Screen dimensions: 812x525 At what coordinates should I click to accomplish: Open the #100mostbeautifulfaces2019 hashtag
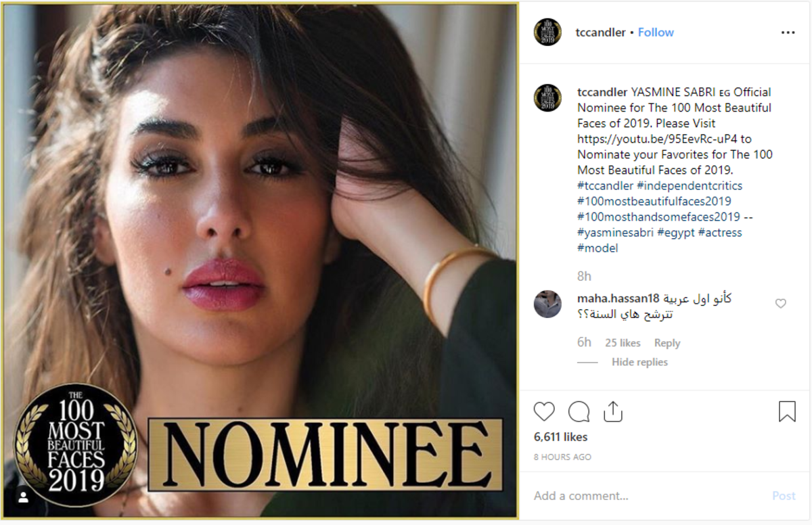(x=654, y=201)
